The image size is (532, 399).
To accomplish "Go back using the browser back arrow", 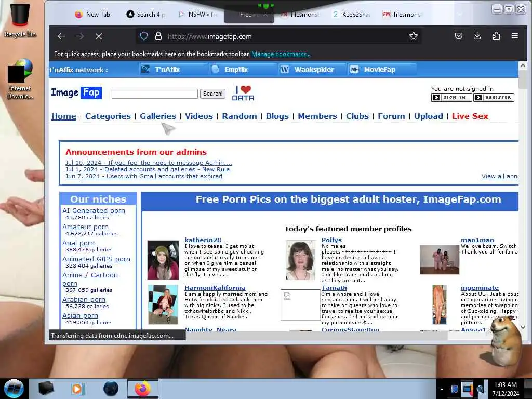I will pyautogui.click(x=61, y=36).
